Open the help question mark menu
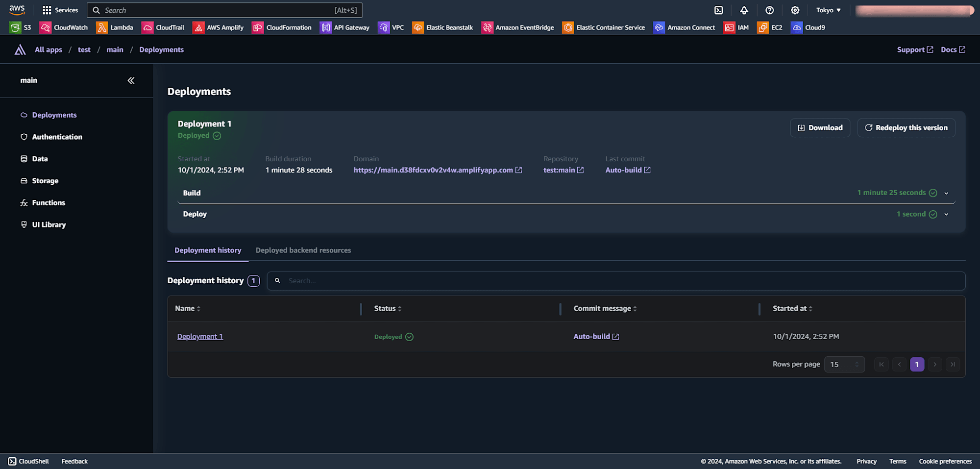 point(769,10)
